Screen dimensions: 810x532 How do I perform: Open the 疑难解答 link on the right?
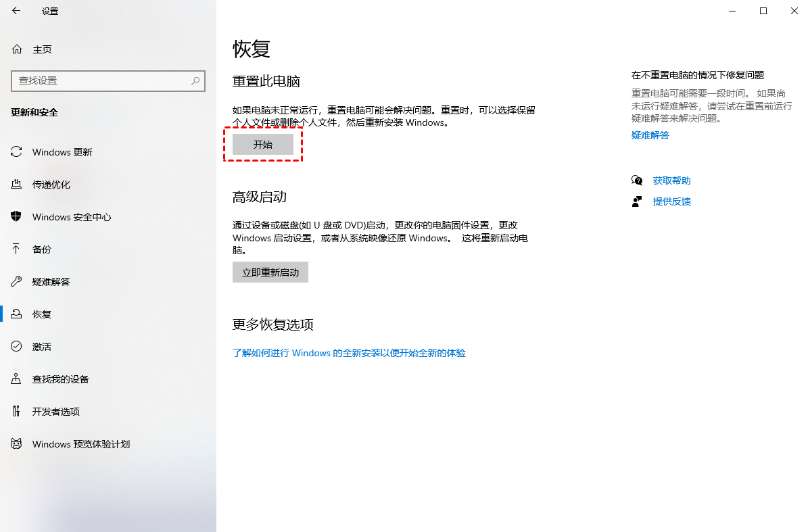pos(650,135)
